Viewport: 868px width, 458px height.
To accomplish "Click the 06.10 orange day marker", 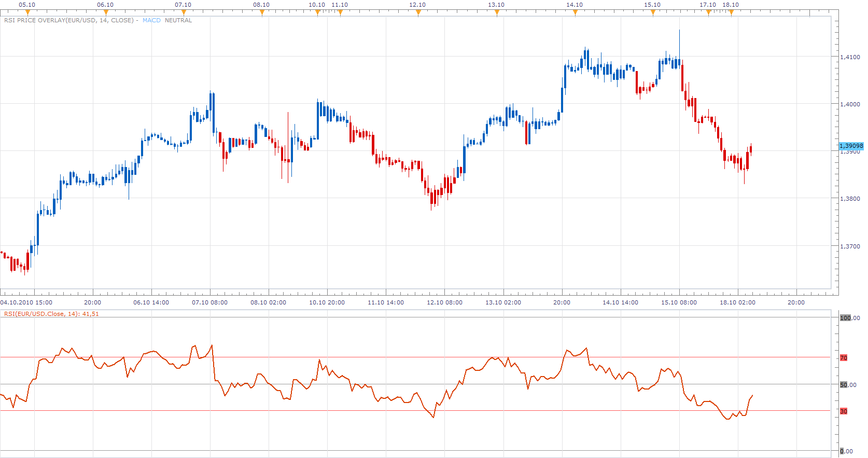I will tap(106, 12).
